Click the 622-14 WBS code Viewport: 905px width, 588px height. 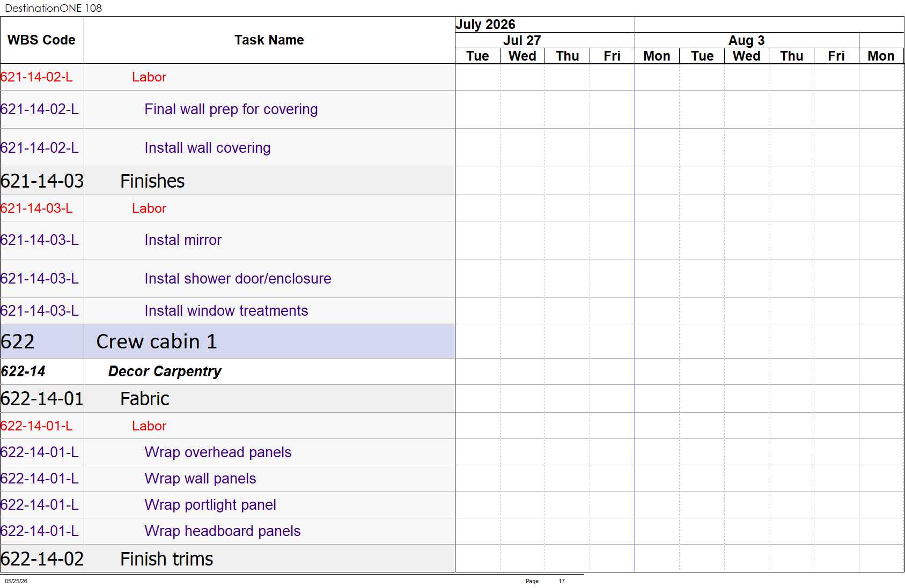[x=23, y=371]
